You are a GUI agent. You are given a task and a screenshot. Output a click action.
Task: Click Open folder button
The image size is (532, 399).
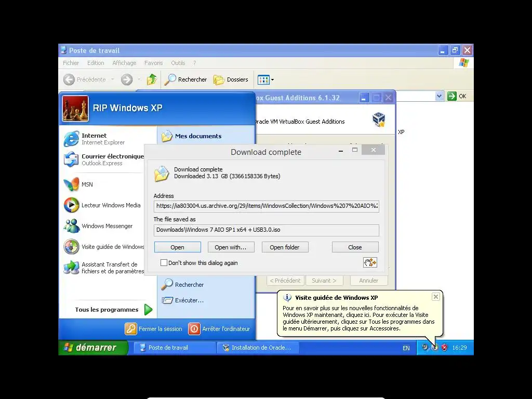(285, 247)
